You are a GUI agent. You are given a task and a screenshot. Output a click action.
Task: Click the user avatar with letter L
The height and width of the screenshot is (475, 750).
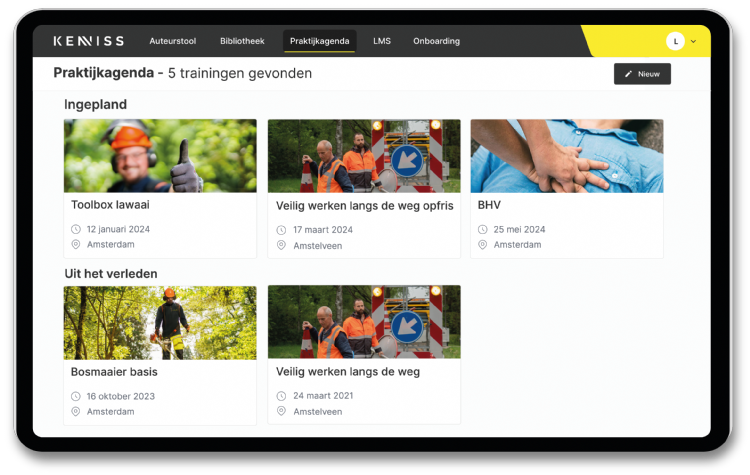point(676,41)
